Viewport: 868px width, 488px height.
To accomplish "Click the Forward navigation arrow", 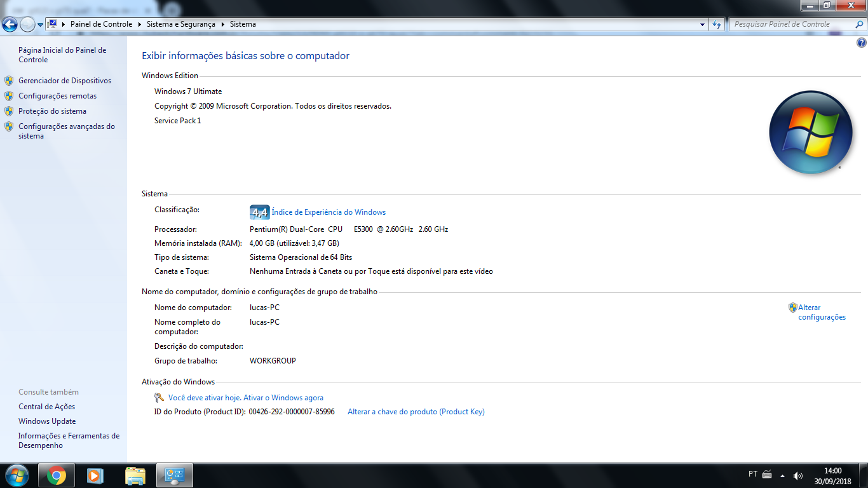I will point(27,25).
